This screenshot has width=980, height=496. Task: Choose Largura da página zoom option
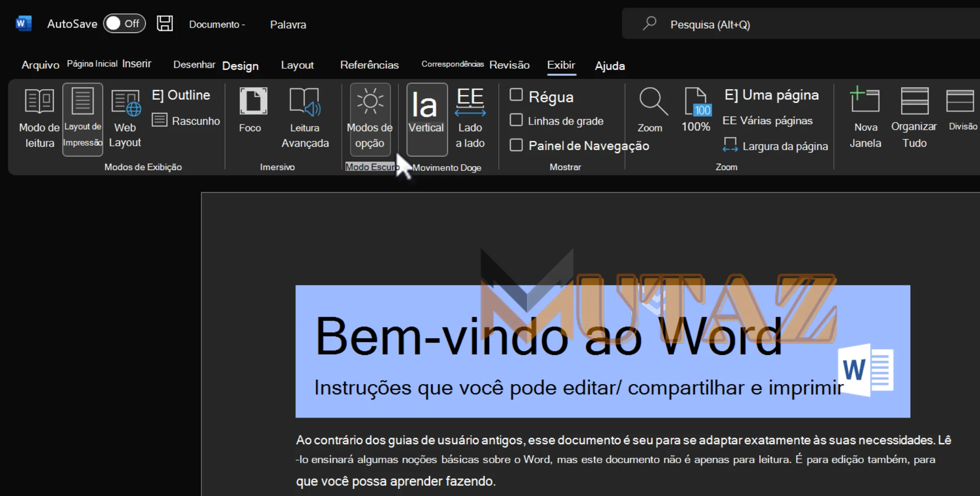pos(775,145)
